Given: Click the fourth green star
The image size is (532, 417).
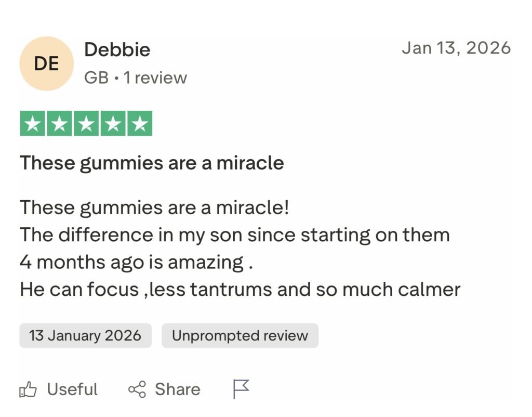Looking at the screenshot, I should [113, 124].
